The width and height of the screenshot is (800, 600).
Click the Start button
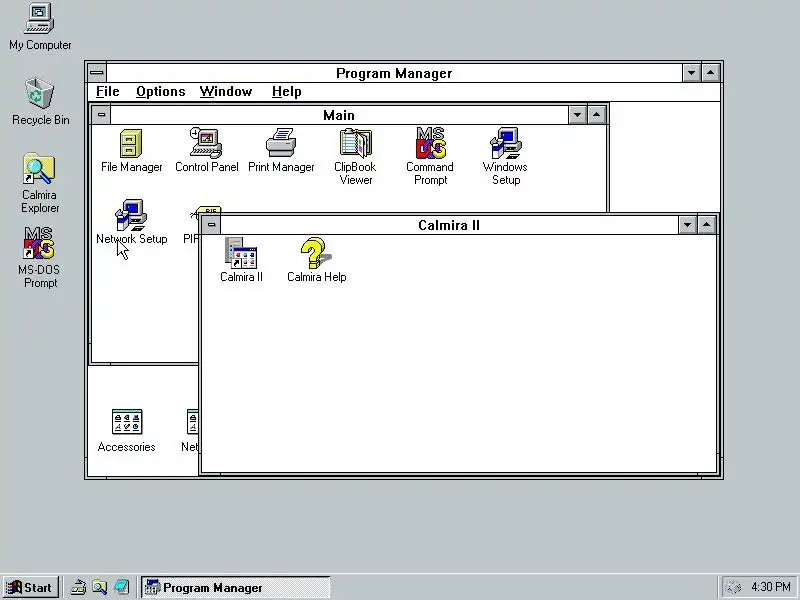click(30, 588)
